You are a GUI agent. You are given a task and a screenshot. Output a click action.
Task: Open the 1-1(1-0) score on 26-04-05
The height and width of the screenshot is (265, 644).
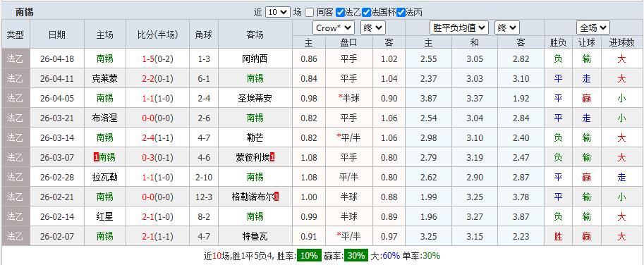[x=158, y=98]
